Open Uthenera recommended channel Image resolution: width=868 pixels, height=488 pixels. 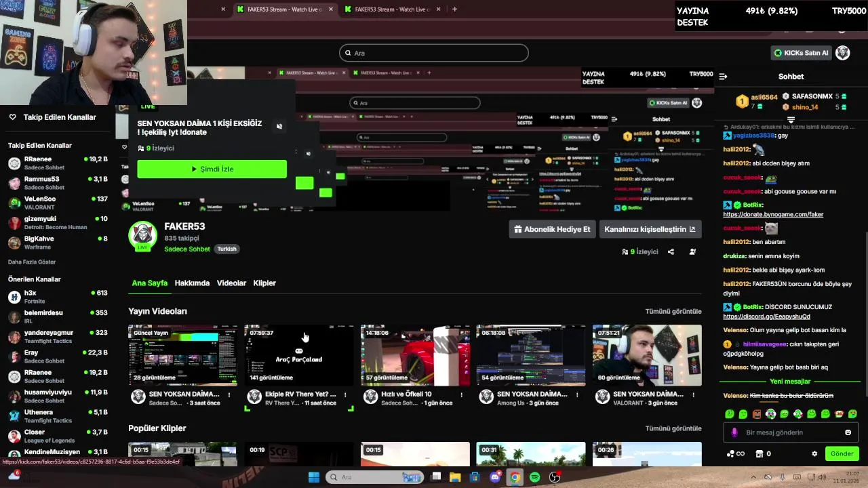58,415
